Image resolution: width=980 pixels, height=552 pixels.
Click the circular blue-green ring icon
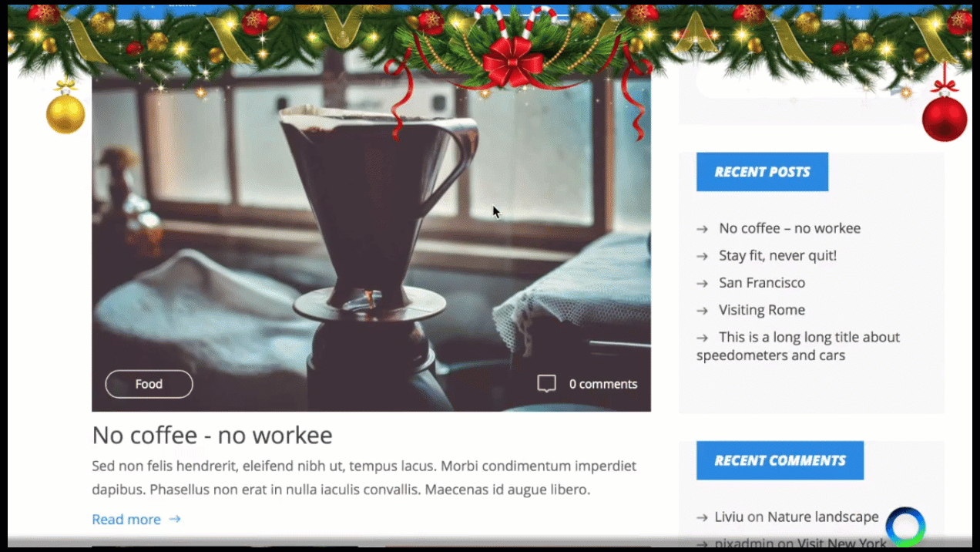point(905,527)
